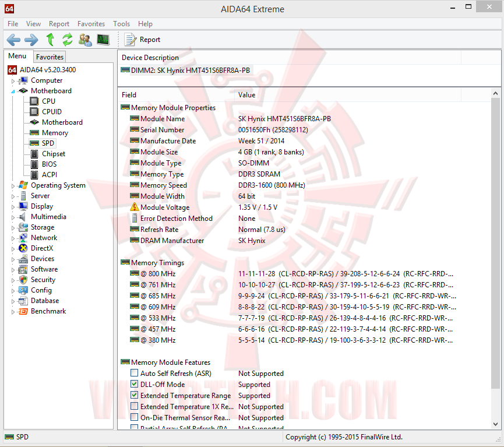Screen dimensions: 504x447
Task: Expand the Operating System branch
Action: pyautogui.click(x=13, y=186)
